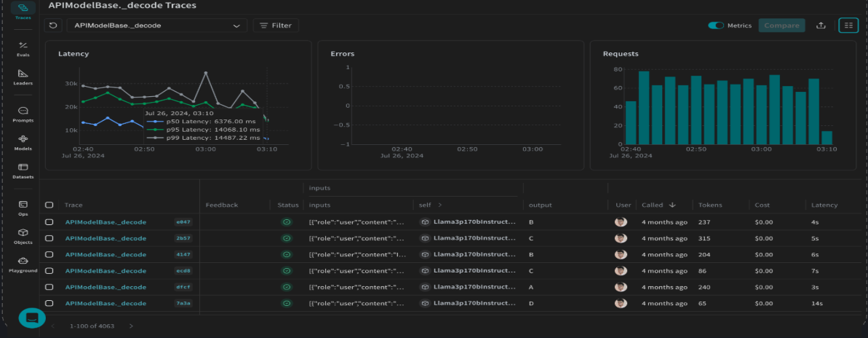The height and width of the screenshot is (338, 868).
Task: Go to Leaders in the sidebar
Action: coord(23,77)
